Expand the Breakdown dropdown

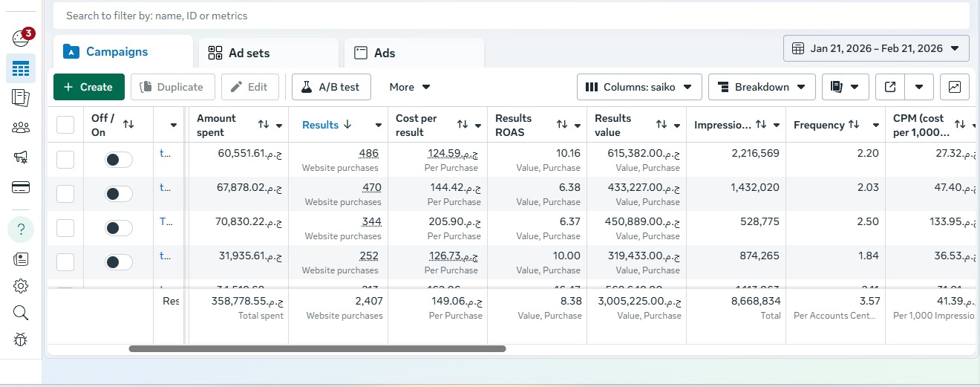click(761, 87)
